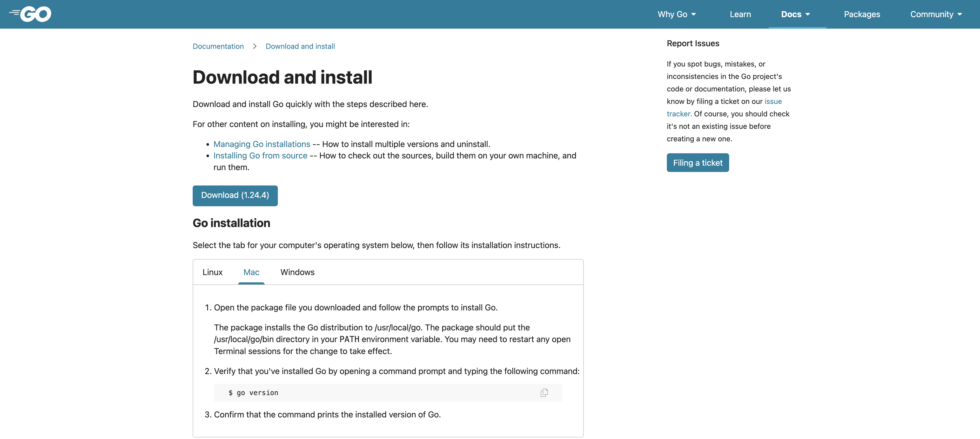
Task: Click the Go logo in the header
Action: coord(30,14)
